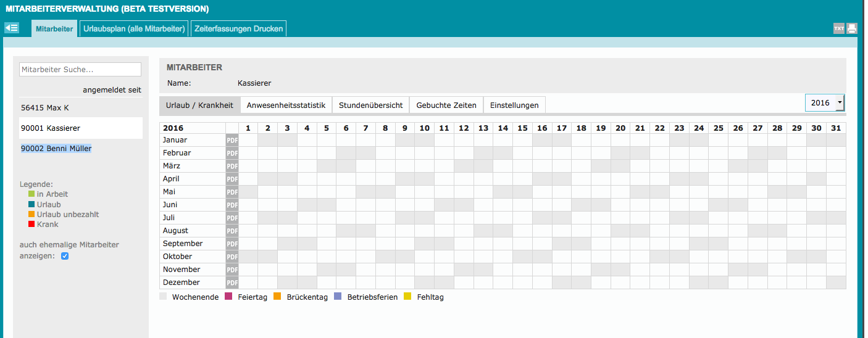868x338 pixels.
Task: Open the Zeiterfassungen Drucken tab
Action: pyautogui.click(x=238, y=28)
